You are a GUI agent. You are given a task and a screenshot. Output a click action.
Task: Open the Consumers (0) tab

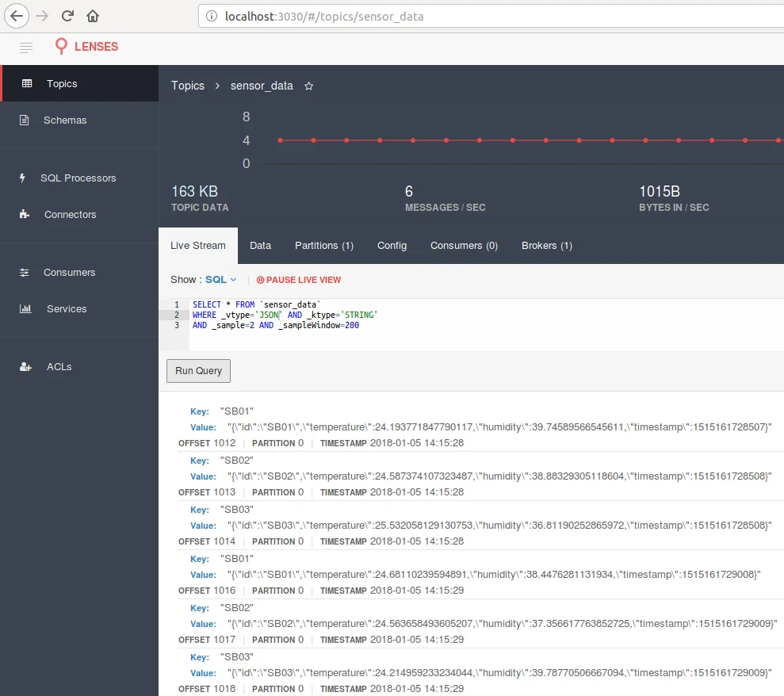pyautogui.click(x=464, y=246)
